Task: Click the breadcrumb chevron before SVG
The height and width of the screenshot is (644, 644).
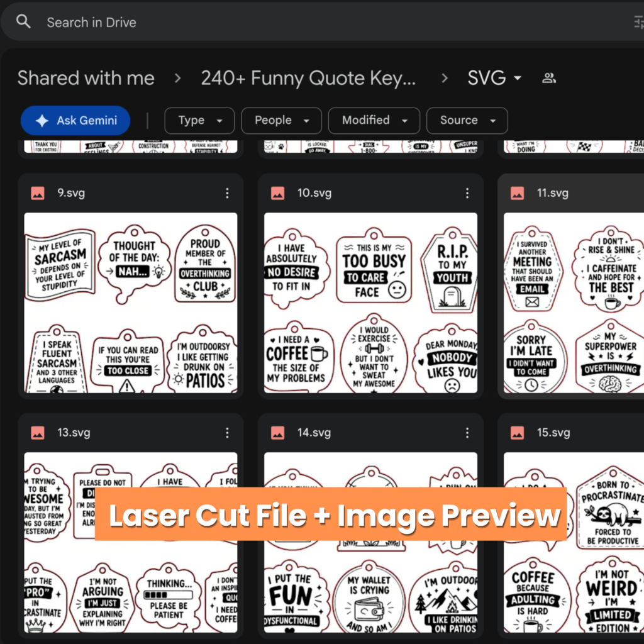Action: point(445,77)
